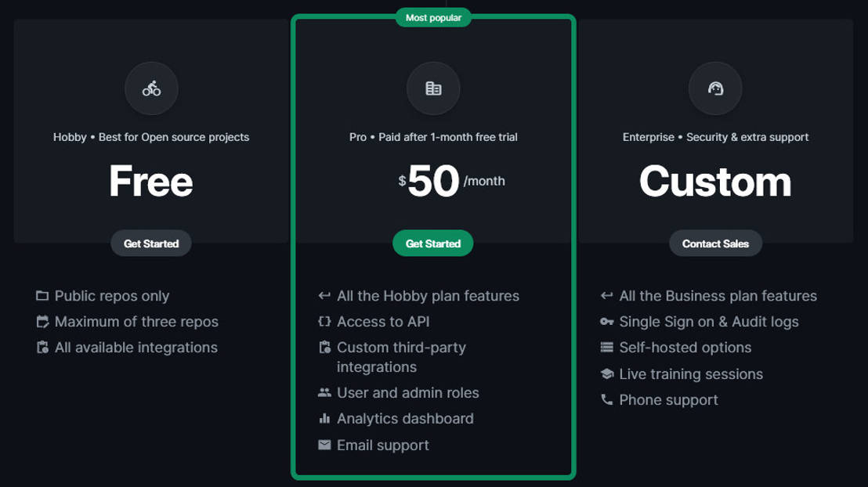868x487 pixels.
Task: Click the integrations icon in the Free plan features
Action: pos(42,347)
